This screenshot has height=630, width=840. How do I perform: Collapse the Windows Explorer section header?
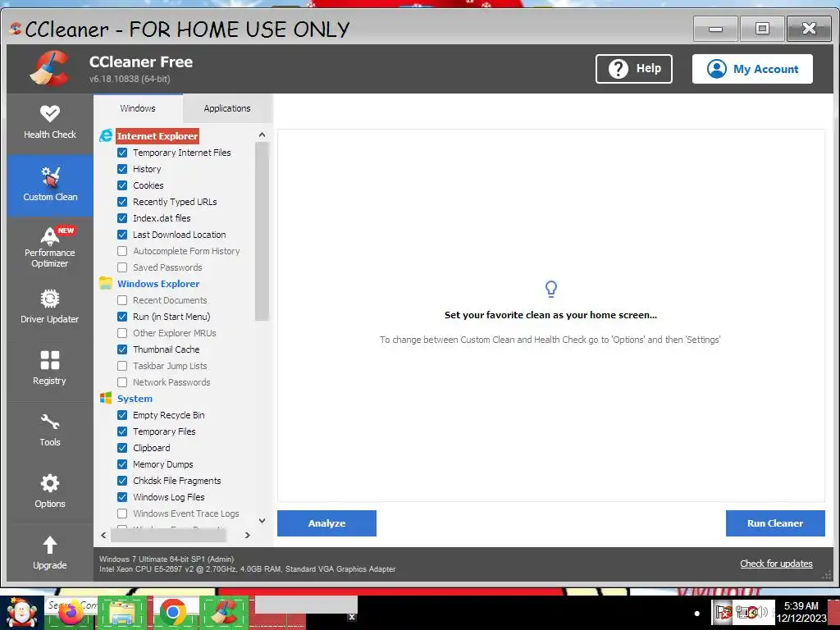tap(158, 283)
